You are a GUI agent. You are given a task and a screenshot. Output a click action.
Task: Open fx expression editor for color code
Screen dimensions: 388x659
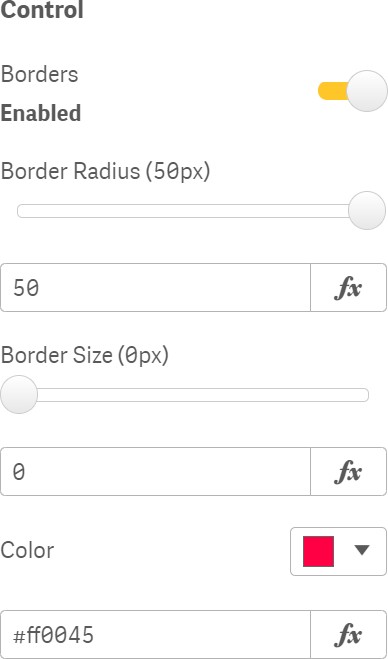[x=348, y=635]
